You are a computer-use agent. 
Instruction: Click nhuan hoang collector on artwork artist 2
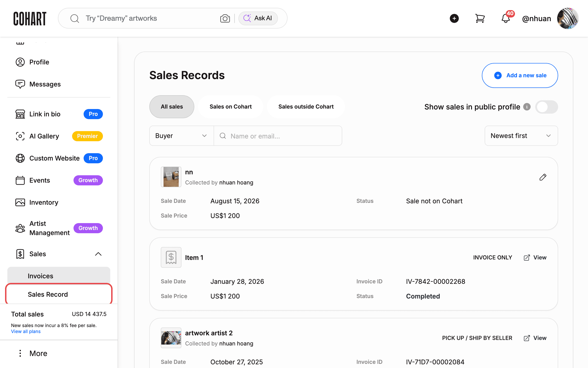click(236, 343)
